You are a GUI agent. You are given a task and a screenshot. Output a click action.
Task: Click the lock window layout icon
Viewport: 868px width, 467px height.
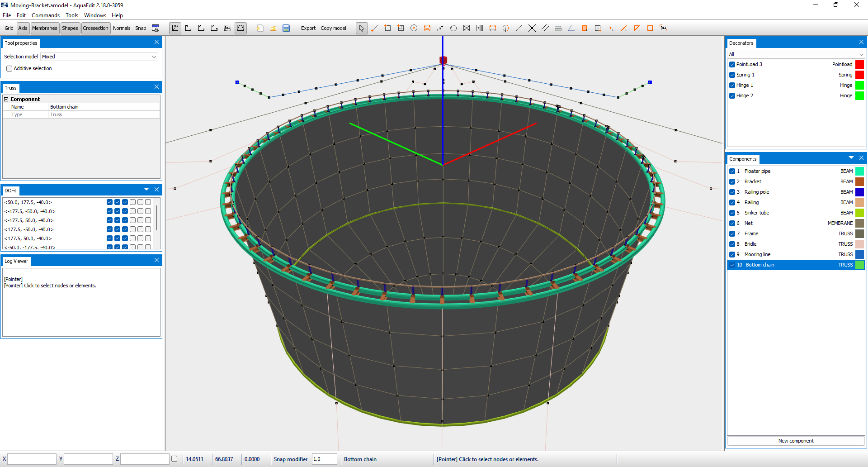[156, 28]
